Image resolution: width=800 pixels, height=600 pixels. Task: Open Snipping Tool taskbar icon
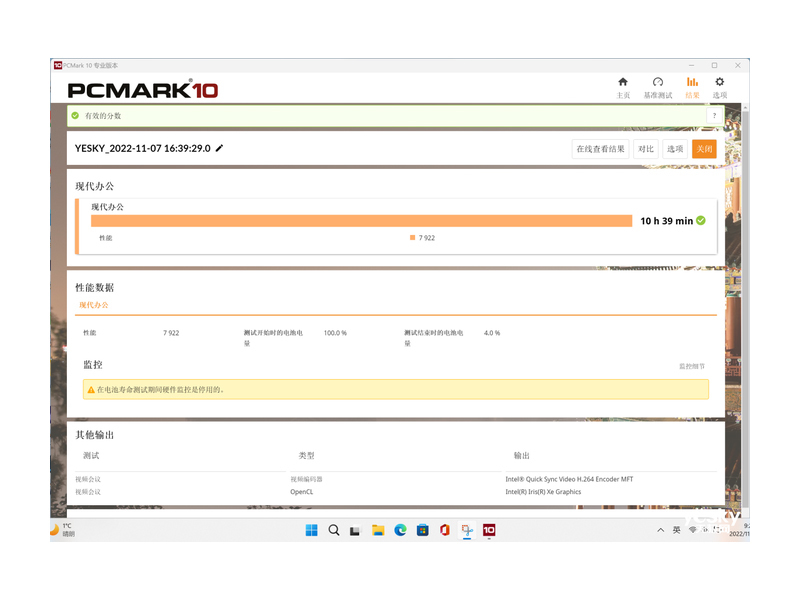(x=467, y=530)
